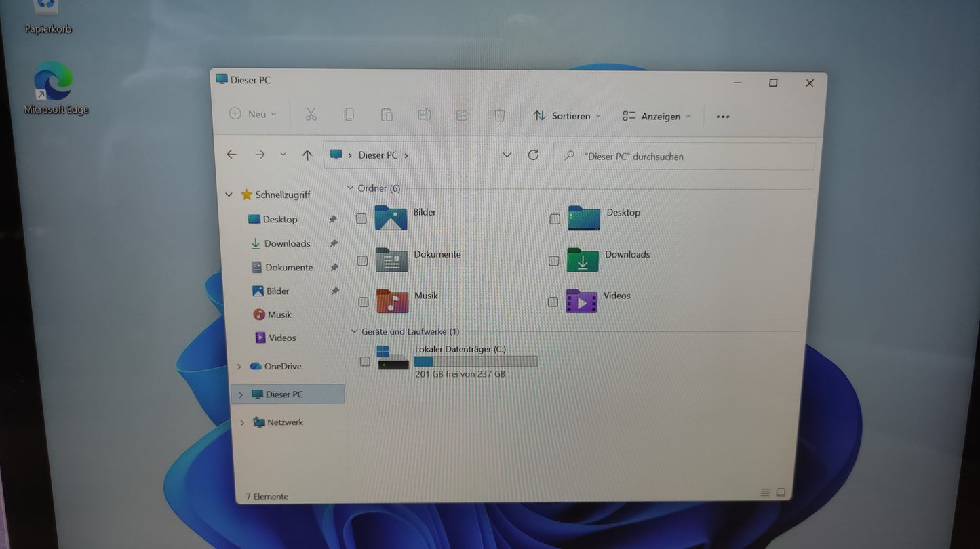Click the breadcrumb chevron after Dieser PC

point(406,155)
